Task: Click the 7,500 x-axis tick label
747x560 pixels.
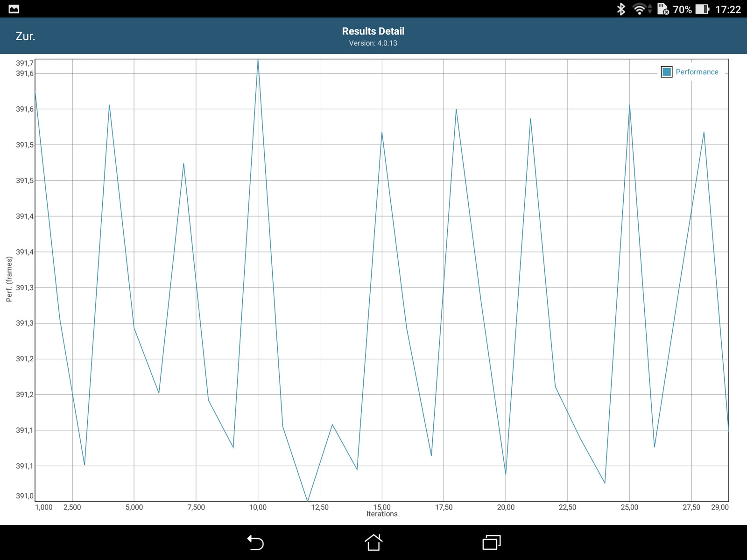Action: point(196,507)
